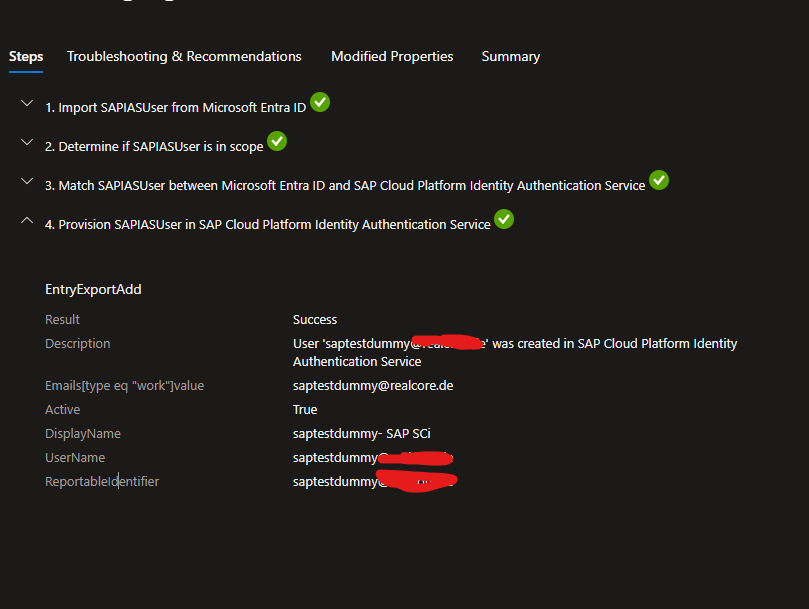Click the EntryExportAdd heading
This screenshot has height=609, width=809.
tap(93, 290)
